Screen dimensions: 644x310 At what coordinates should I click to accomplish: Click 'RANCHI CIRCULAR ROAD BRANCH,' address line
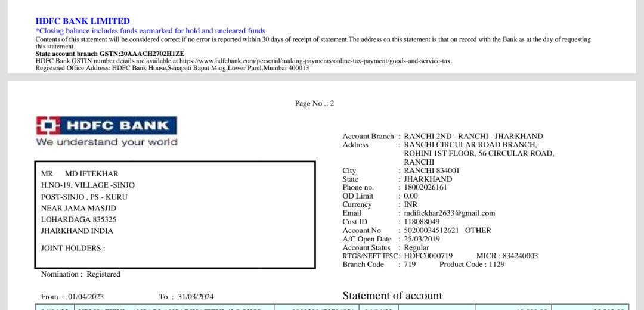[x=470, y=145]
